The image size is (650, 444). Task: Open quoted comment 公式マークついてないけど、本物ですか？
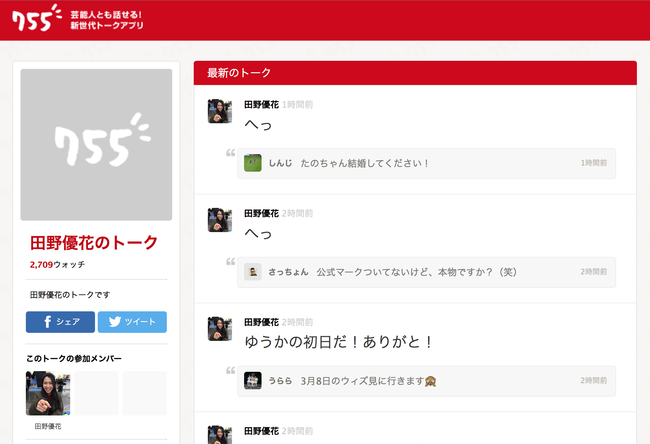point(427,272)
